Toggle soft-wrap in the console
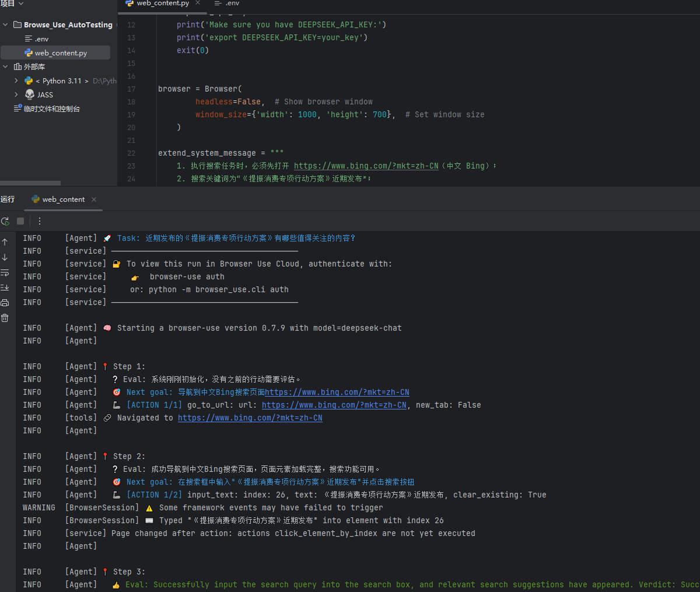The image size is (700, 592). 5,272
